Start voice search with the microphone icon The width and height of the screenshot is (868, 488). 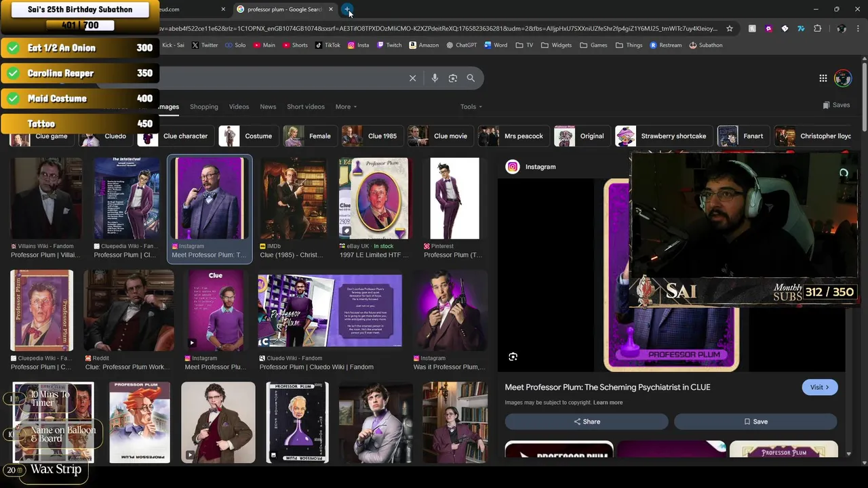(x=435, y=78)
